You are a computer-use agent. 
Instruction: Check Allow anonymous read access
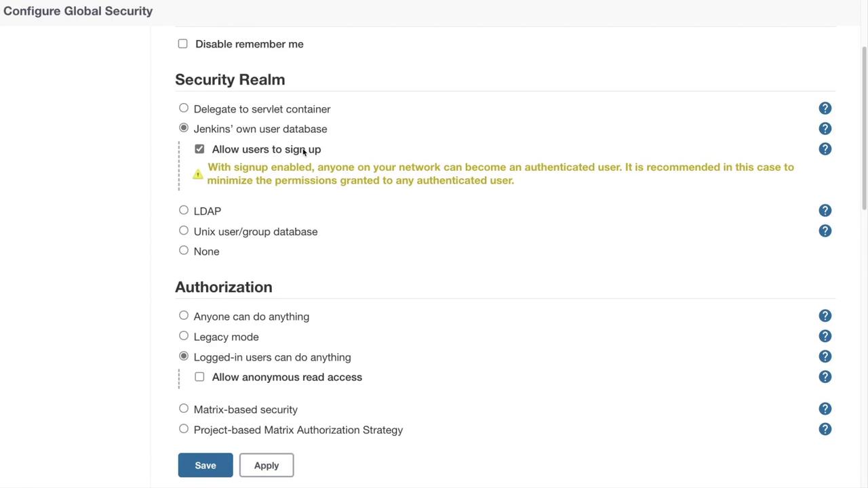pyautogui.click(x=199, y=377)
